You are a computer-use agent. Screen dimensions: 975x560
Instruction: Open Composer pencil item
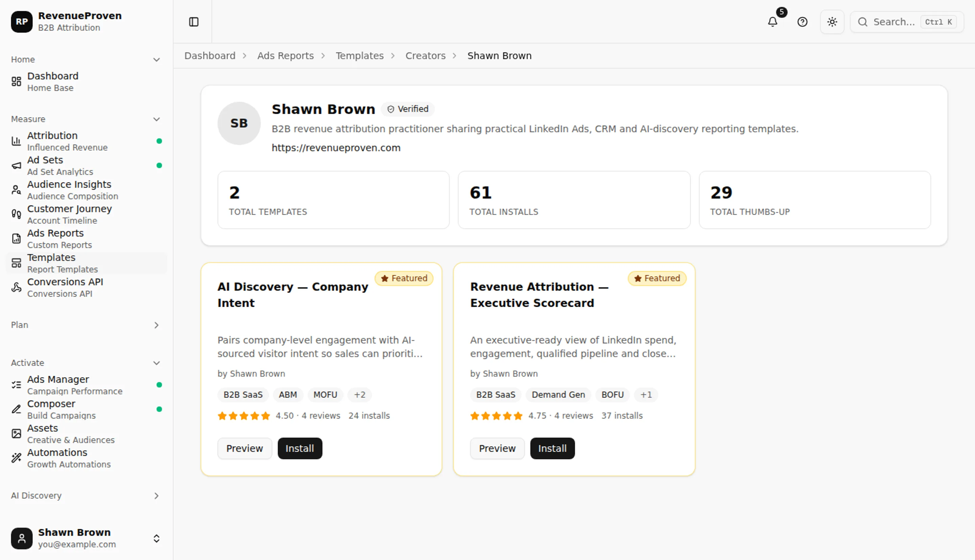tap(86, 409)
